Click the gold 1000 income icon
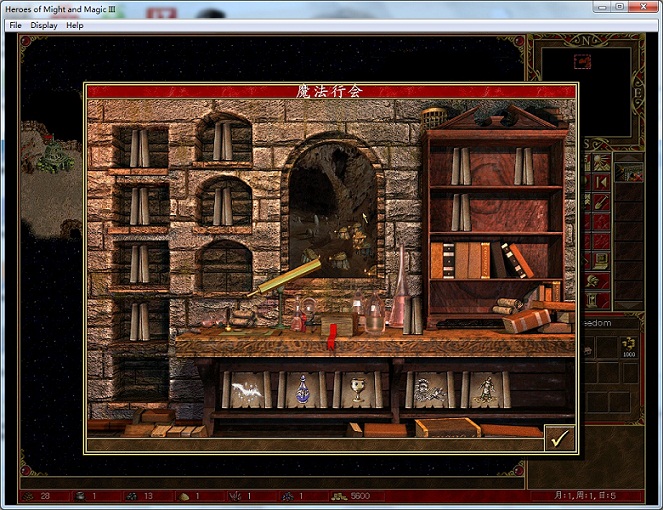This screenshot has height=510, width=663. 629,347
